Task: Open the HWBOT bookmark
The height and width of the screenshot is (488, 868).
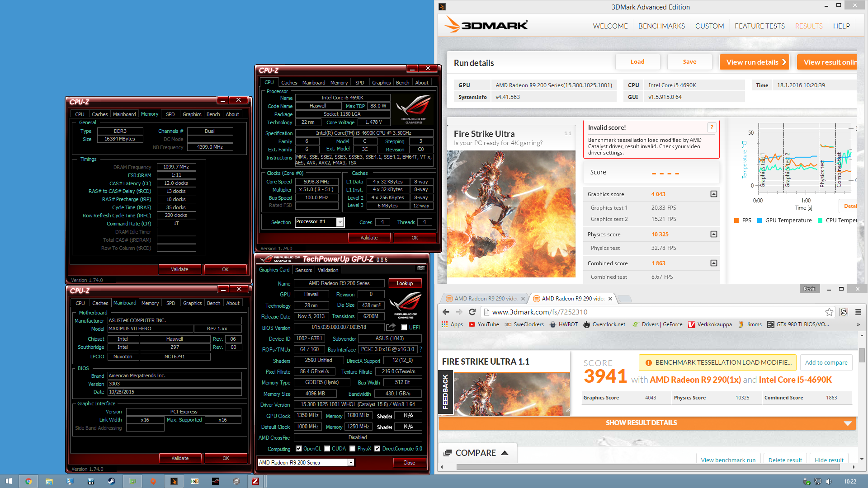Action: coord(564,324)
